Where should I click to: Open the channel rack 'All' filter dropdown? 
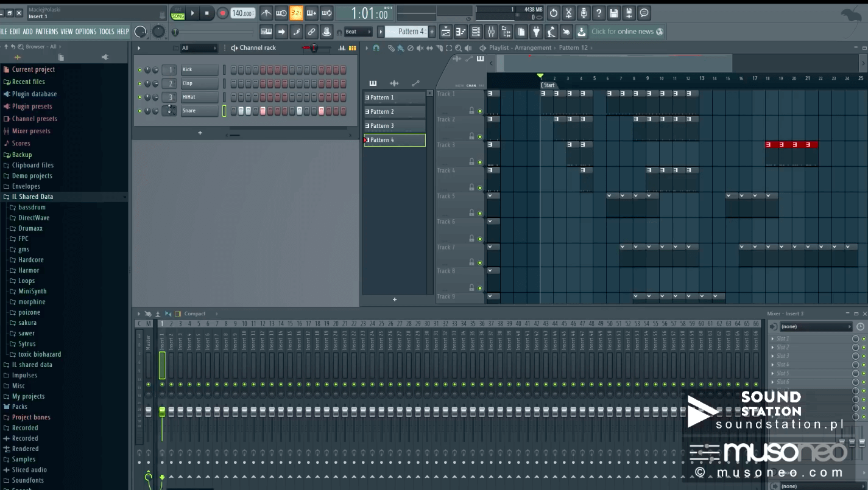tap(199, 48)
